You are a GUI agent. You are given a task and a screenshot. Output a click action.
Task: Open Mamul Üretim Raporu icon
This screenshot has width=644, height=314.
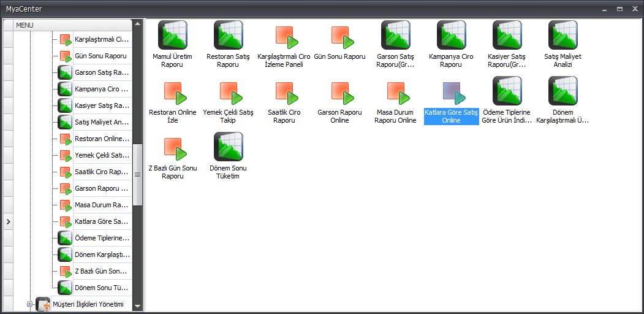click(173, 35)
